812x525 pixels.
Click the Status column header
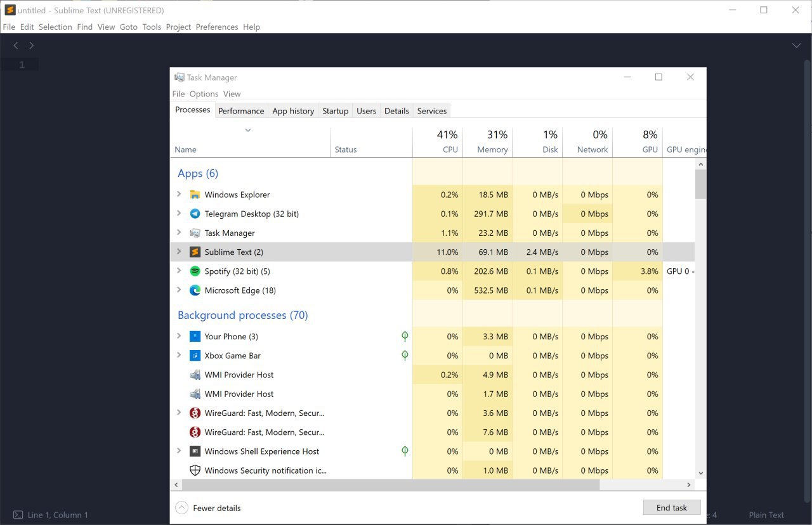pos(372,142)
